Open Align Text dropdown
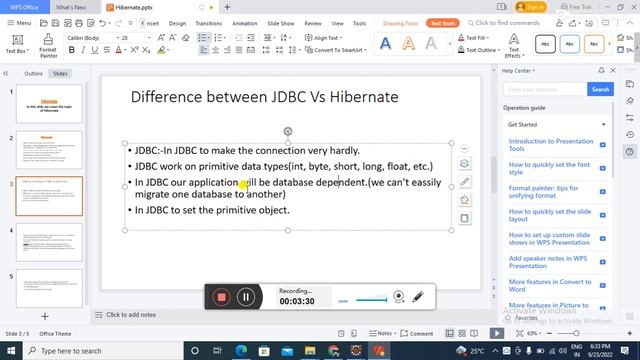The height and width of the screenshot is (360, 640). click(324, 38)
